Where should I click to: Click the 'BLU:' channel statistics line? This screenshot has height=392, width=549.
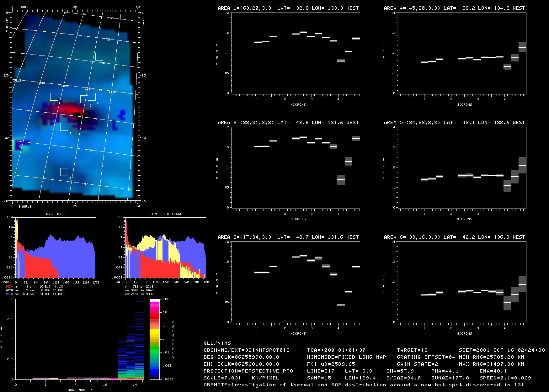click(x=35, y=294)
